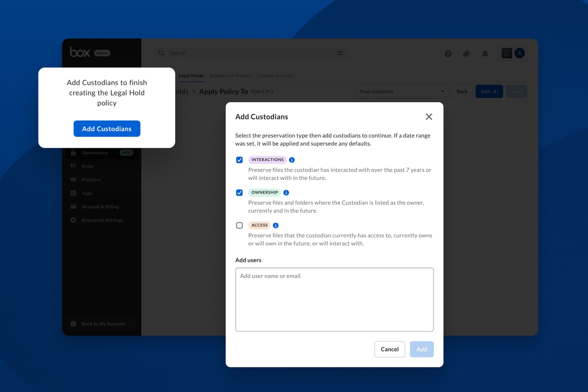Switch to the Shared Link Policies tab
588x392 pixels.
(x=230, y=76)
